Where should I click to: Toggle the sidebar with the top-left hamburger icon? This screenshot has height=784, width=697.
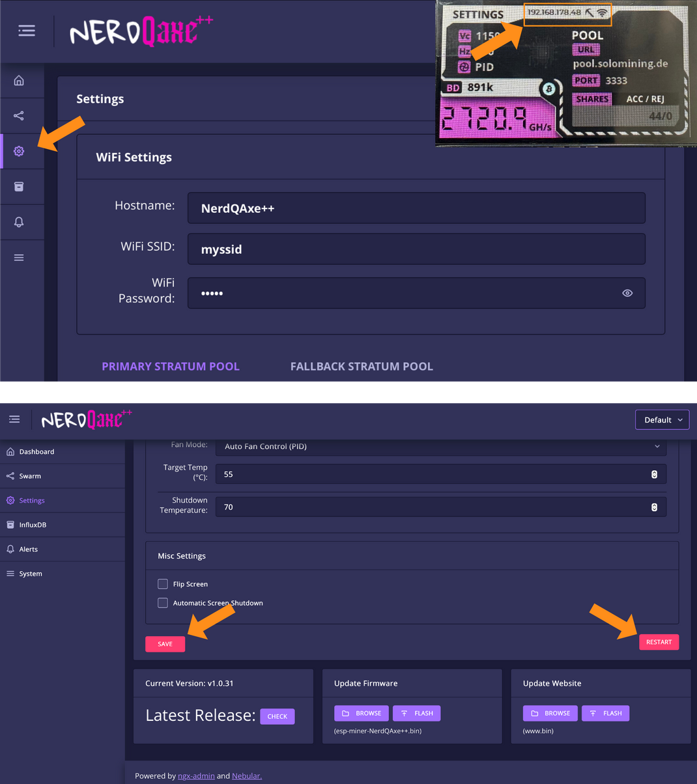click(x=26, y=31)
